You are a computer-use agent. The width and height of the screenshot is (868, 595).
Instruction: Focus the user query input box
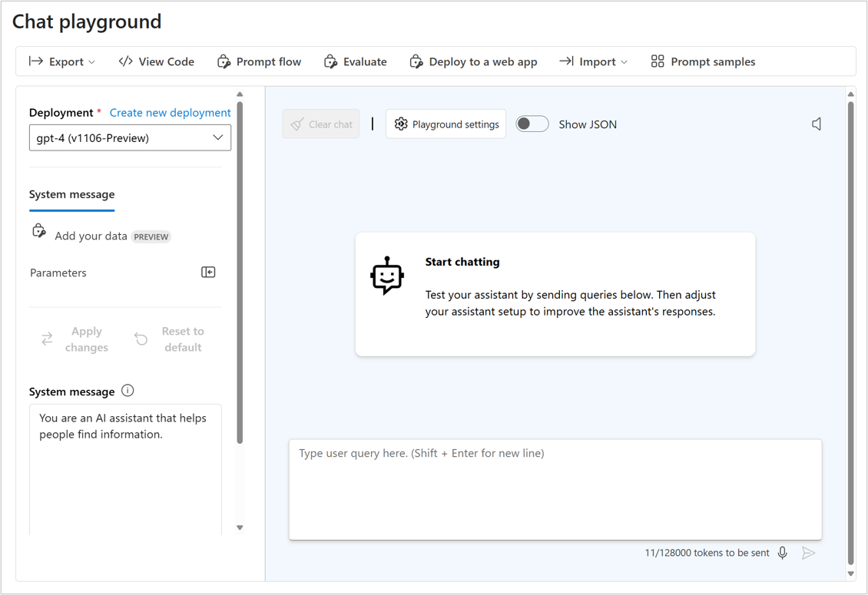(x=555, y=489)
